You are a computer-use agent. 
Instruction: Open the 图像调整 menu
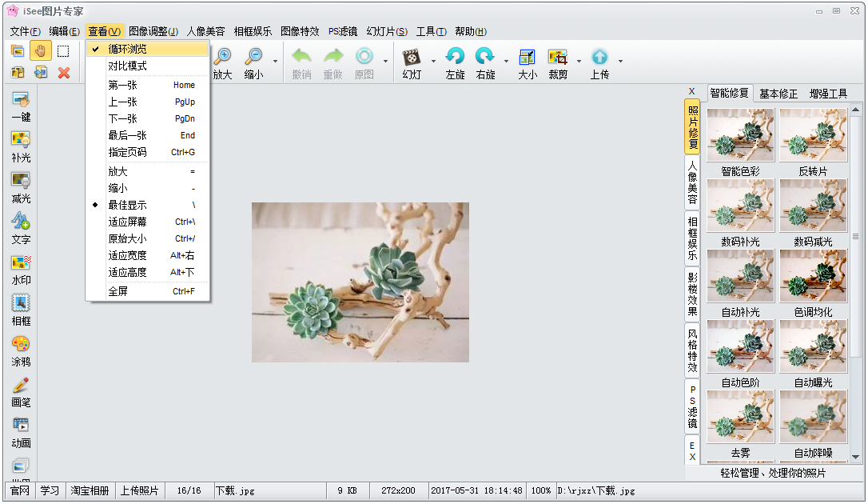pos(153,31)
